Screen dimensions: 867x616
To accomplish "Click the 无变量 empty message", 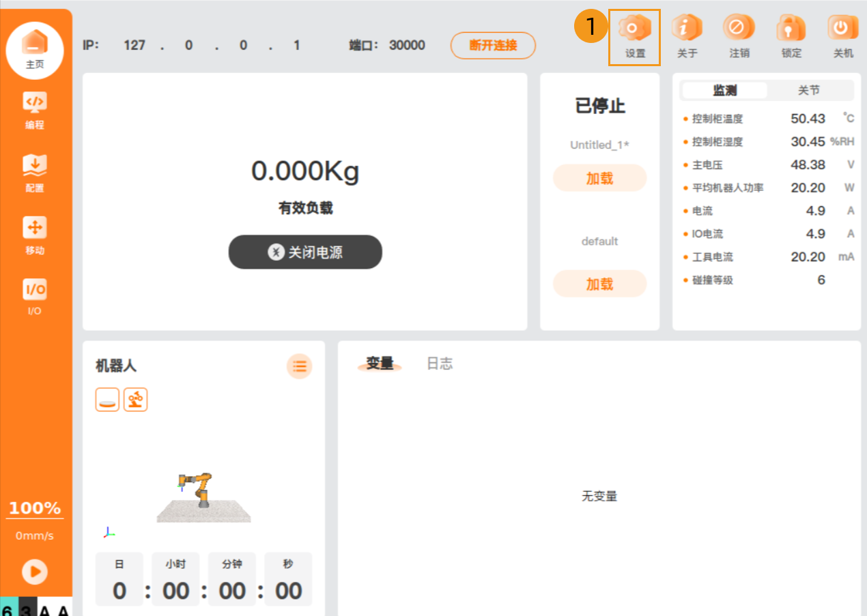I will 599,496.
